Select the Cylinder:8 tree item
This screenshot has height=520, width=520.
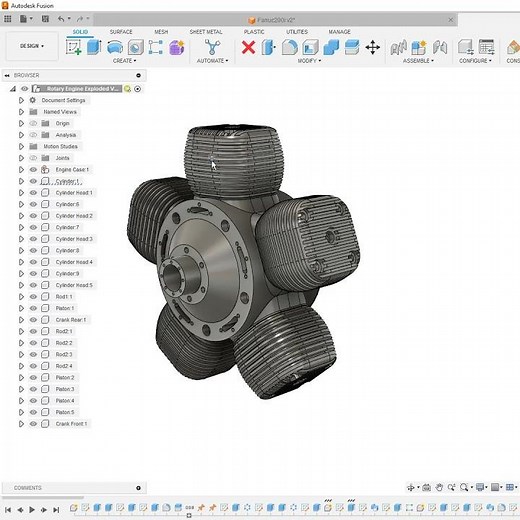tap(67, 251)
